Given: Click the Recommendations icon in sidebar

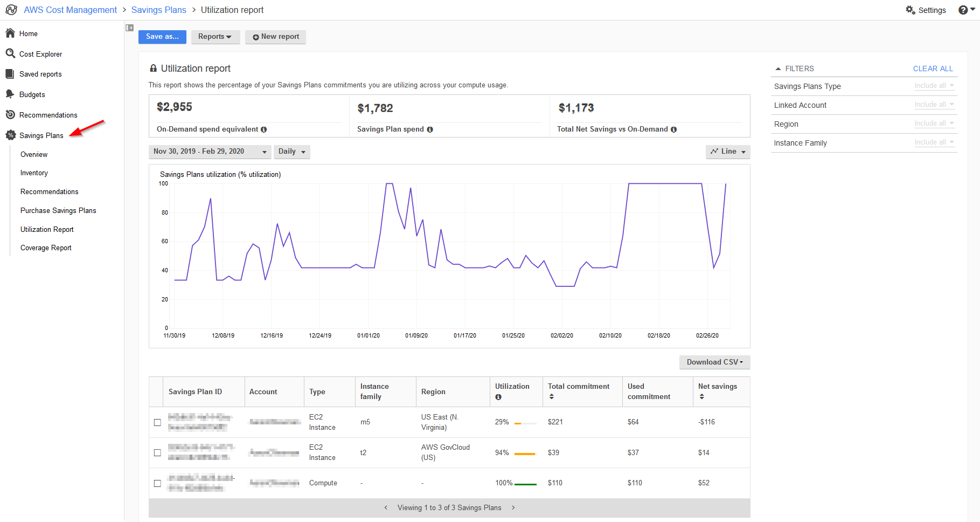Looking at the screenshot, I should tap(10, 114).
